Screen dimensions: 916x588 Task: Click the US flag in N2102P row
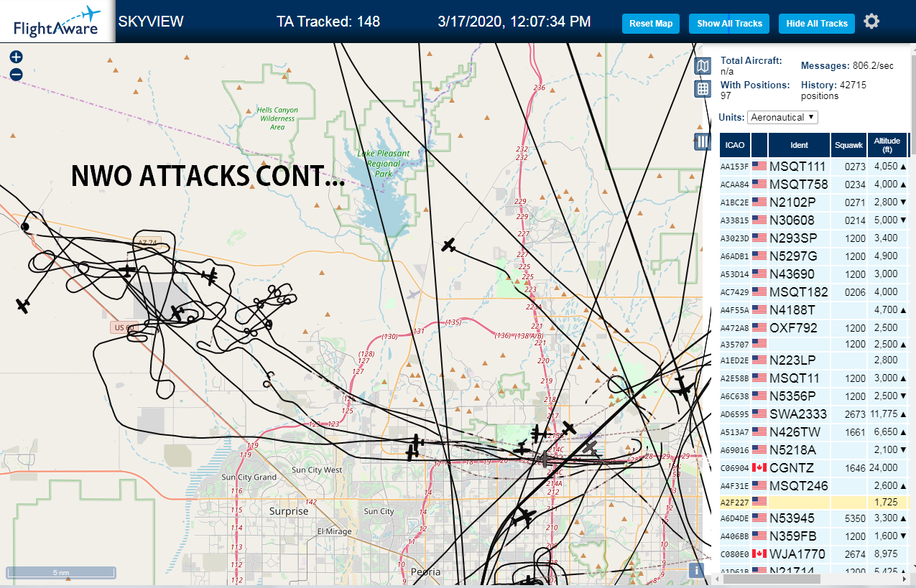759,202
